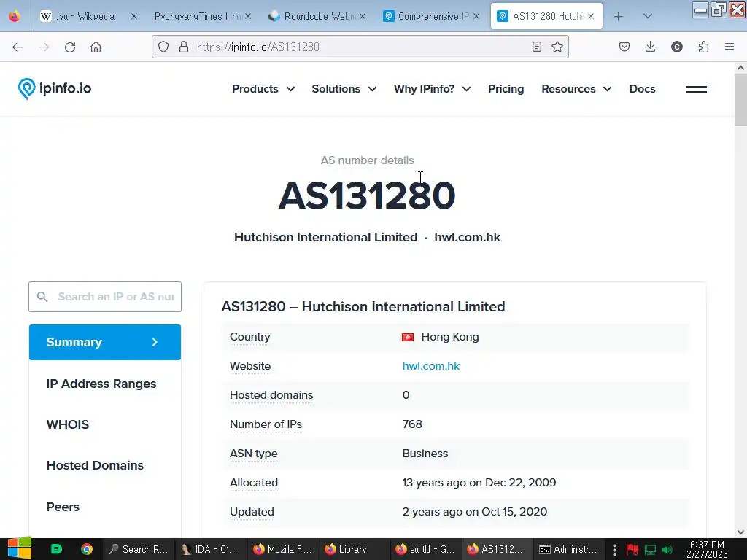747x560 pixels.
Task: Click the Allocated label
Action: pyautogui.click(x=253, y=483)
